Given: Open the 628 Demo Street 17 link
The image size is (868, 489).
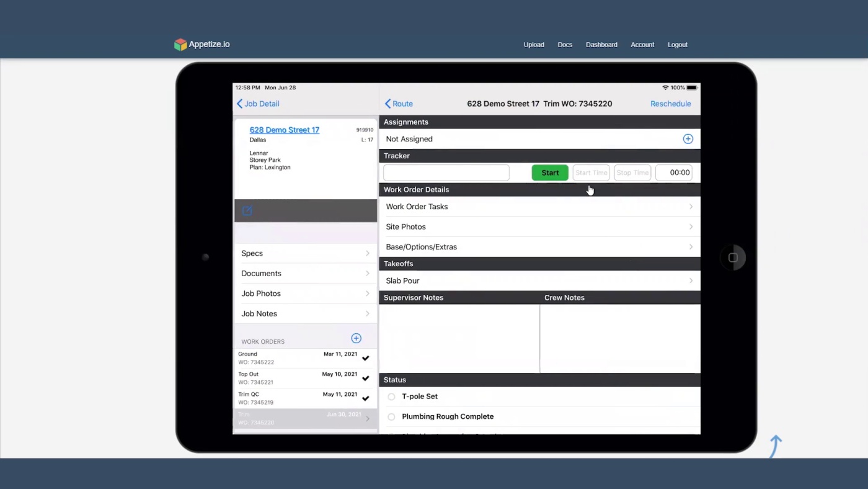Looking at the screenshot, I should [x=285, y=130].
